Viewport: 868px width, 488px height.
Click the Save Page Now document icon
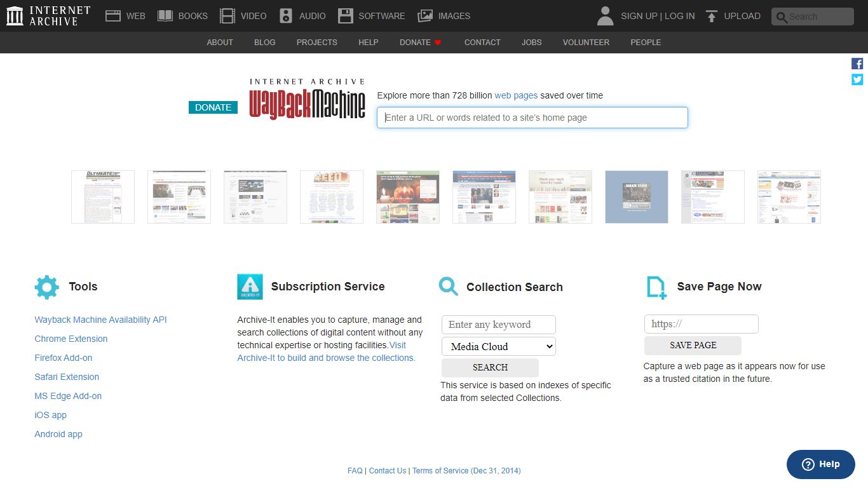click(656, 287)
